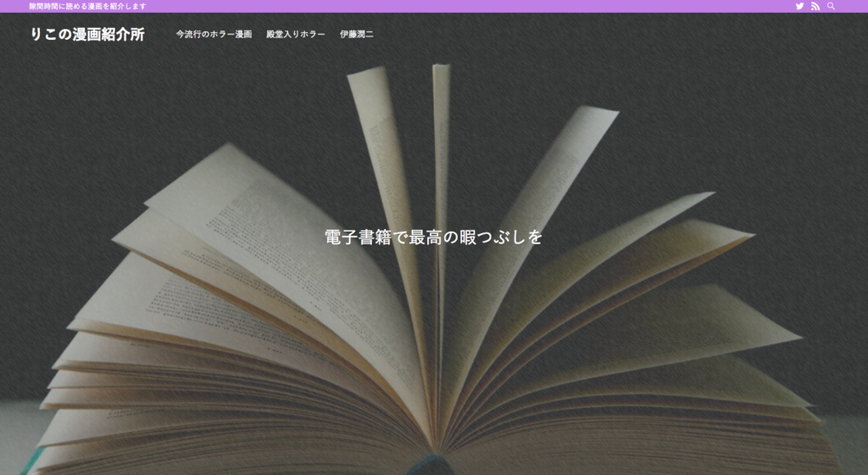Open the 今流行のホラー漫画 menu item
This screenshot has width=868, height=475.
214,35
